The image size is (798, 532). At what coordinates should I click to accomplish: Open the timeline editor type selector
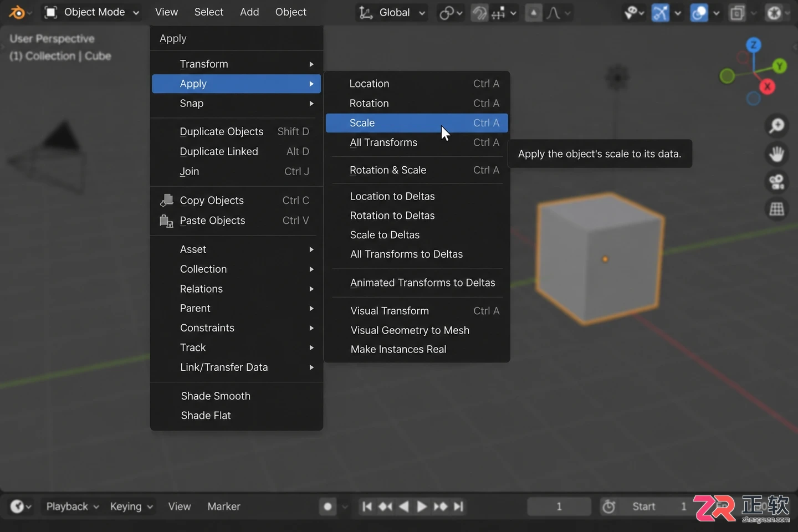coord(22,507)
